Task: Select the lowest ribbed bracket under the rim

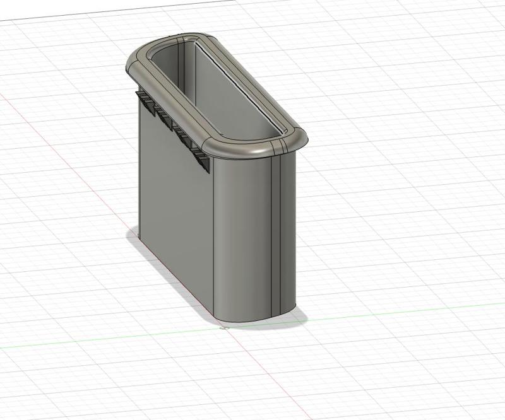Action: (x=201, y=160)
